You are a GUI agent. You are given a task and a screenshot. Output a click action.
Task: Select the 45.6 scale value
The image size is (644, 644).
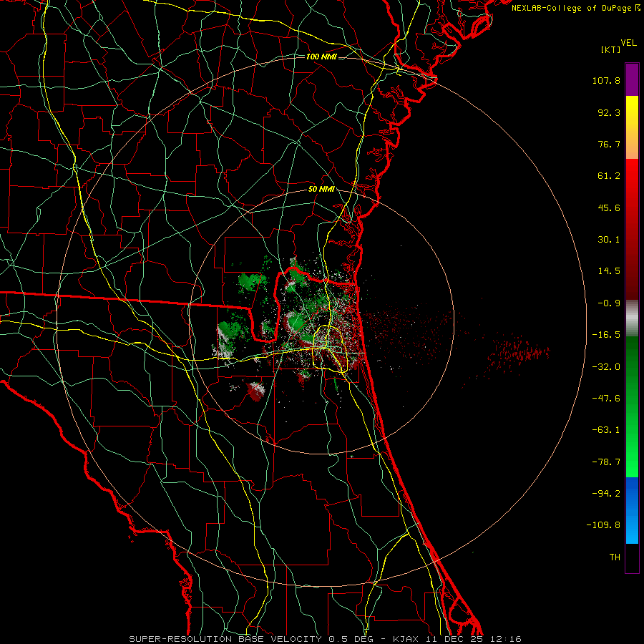[x=609, y=208]
